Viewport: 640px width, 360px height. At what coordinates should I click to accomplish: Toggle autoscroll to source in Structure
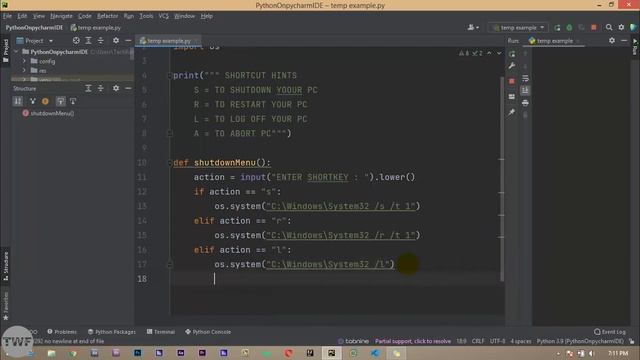[x=60, y=101]
